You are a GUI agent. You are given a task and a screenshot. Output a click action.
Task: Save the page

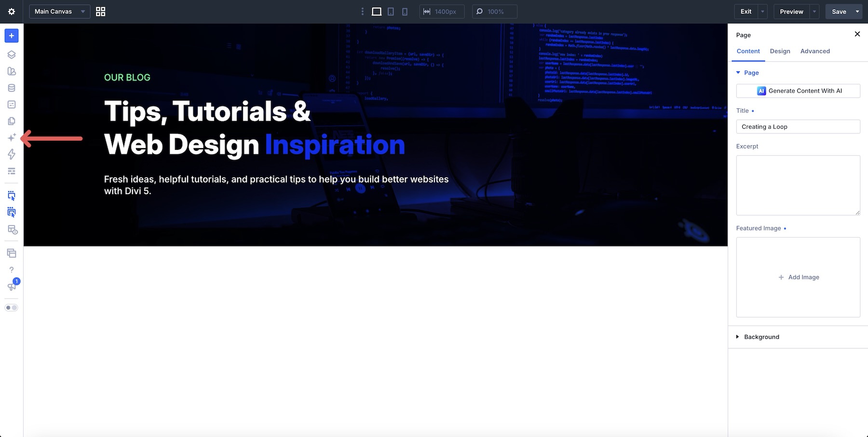tap(839, 12)
